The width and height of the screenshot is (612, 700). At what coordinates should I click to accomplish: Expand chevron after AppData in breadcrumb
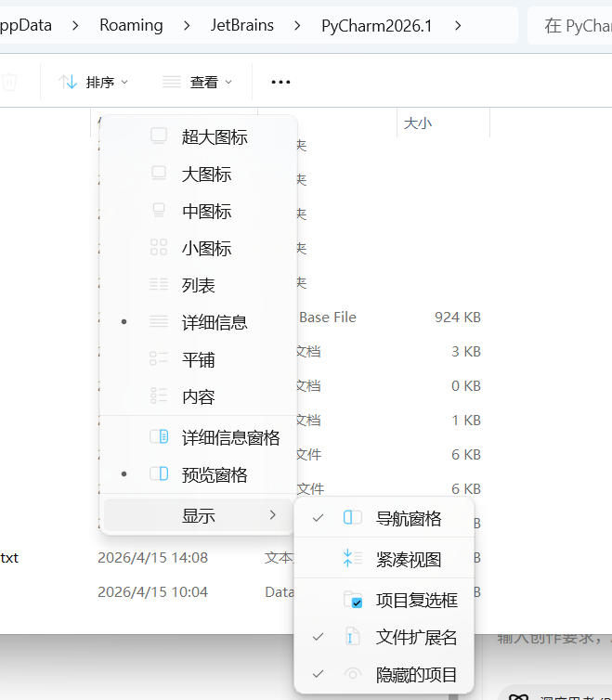[75, 25]
